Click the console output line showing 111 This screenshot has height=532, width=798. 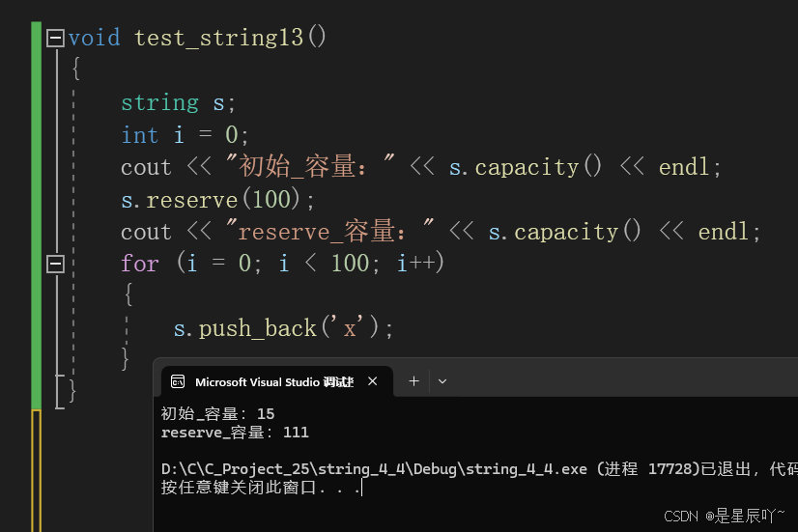[235, 433]
